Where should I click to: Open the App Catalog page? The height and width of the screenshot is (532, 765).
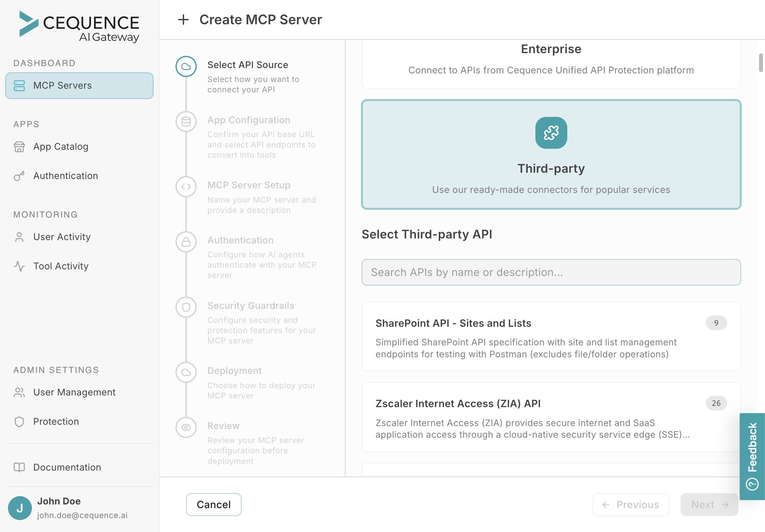click(x=60, y=146)
